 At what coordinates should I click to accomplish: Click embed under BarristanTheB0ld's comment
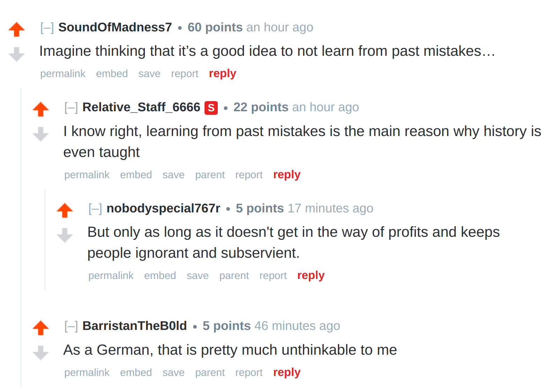tap(136, 372)
